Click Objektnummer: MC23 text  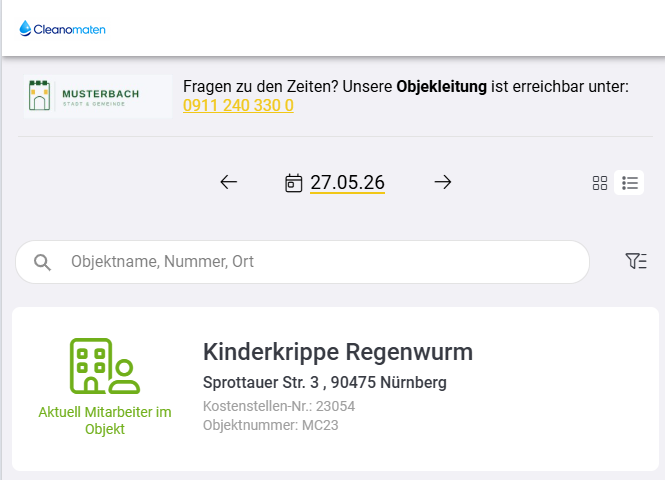pos(271,425)
